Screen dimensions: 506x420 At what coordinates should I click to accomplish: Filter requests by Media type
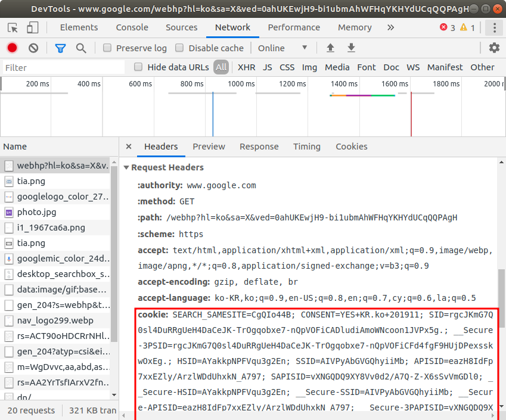[337, 67]
